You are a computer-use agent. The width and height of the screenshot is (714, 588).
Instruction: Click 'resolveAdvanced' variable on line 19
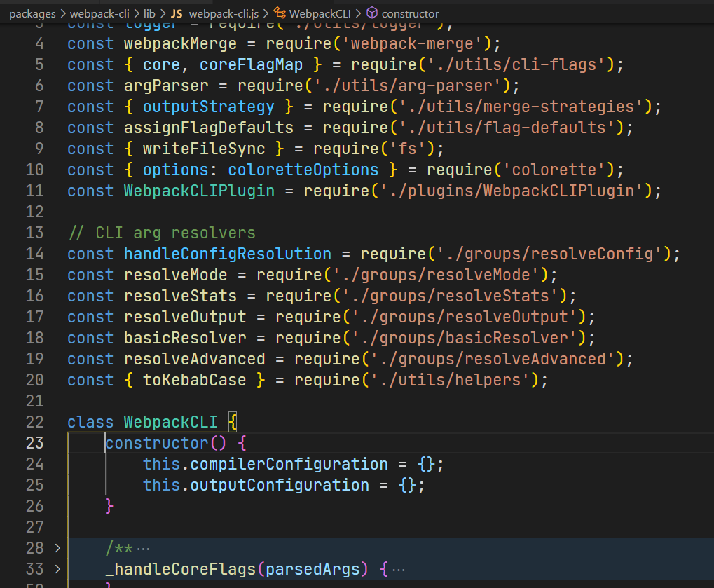click(x=194, y=359)
